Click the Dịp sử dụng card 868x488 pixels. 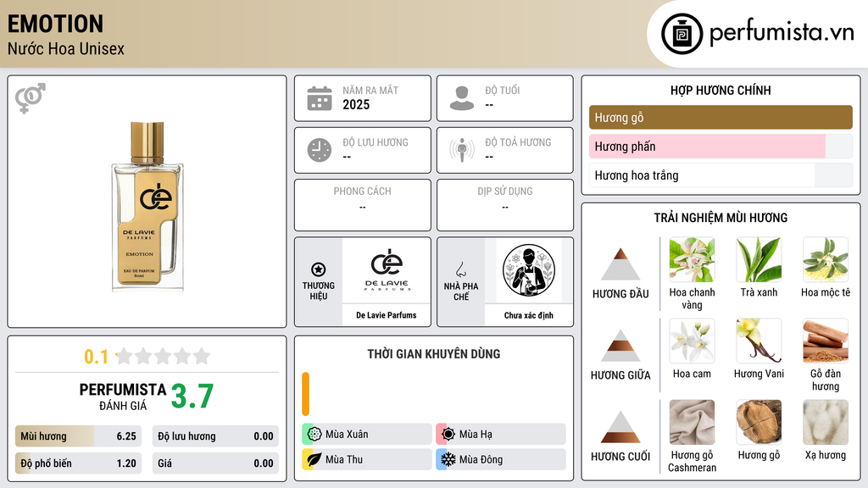pos(505,205)
